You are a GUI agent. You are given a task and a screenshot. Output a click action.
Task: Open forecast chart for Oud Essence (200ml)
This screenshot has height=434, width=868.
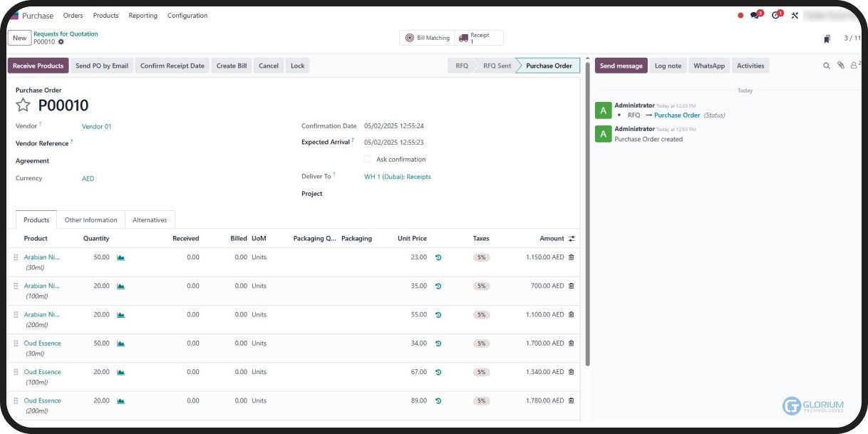[x=120, y=401]
